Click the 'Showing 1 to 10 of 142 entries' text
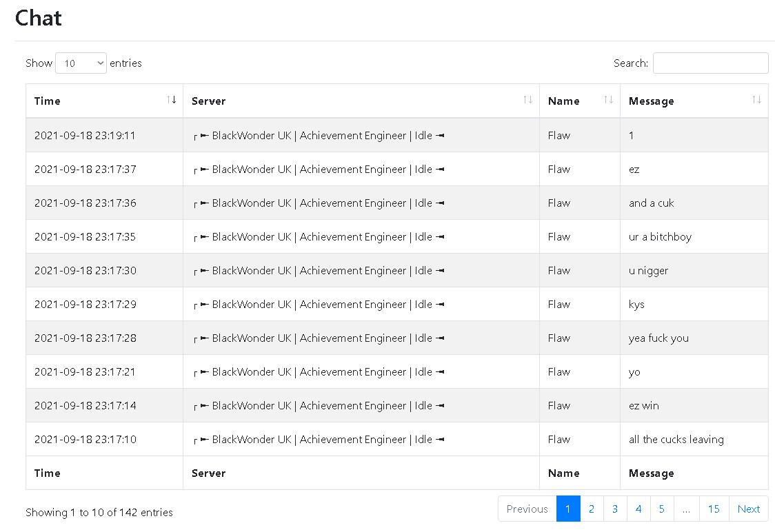The width and height of the screenshot is (775, 532). coord(99,512)
